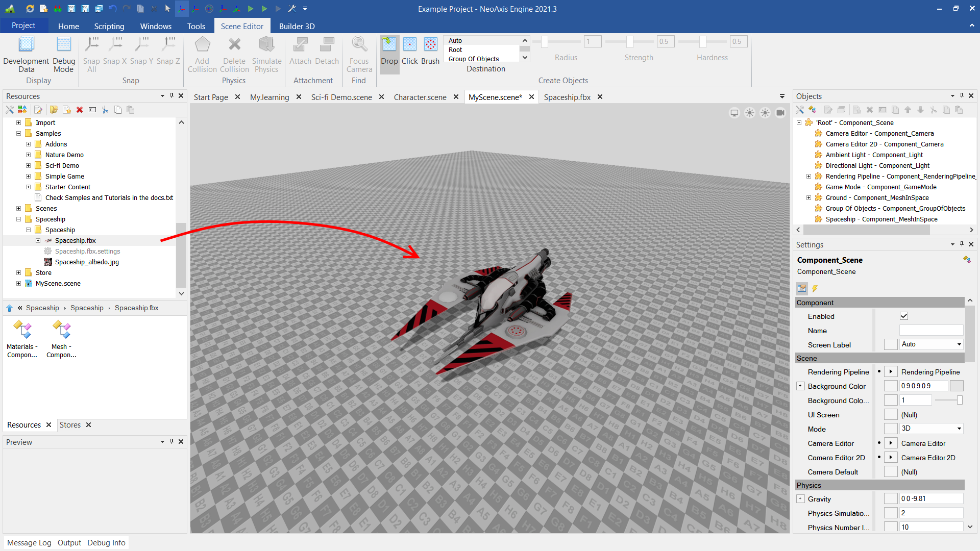980x551 pixels.
Task: Uncheck the Enabled checkbox
Action: coord(904,316)
